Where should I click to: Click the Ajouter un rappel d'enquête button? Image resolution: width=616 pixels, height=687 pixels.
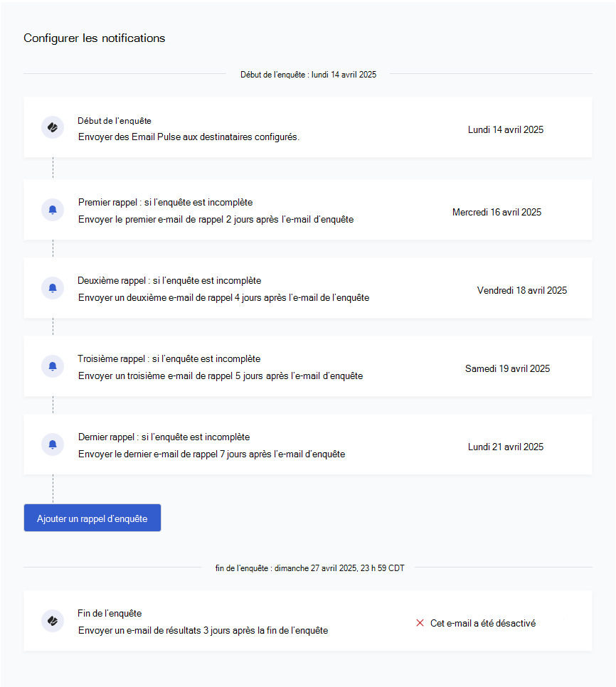[x=92, y=518]
